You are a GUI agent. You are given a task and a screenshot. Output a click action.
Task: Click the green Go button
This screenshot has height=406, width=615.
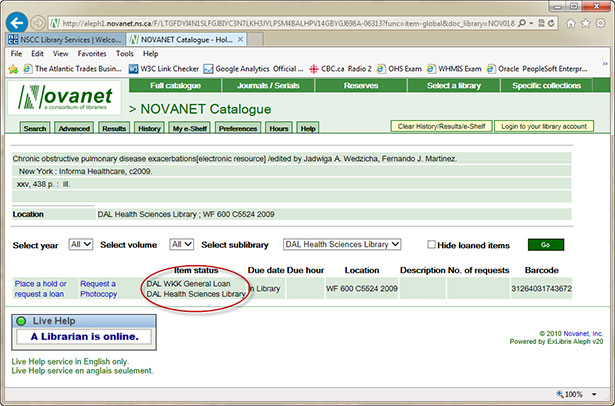pyautogui.click(x=546, y=244)
